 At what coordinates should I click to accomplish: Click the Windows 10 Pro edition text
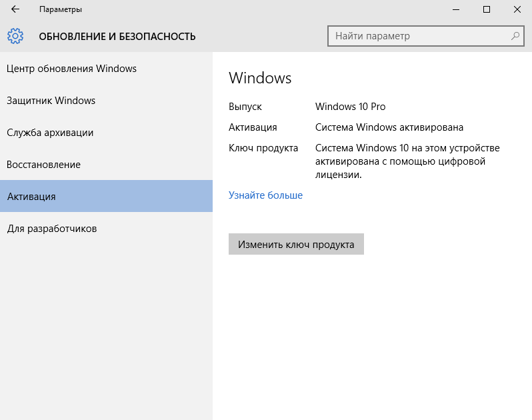point(350,107)
